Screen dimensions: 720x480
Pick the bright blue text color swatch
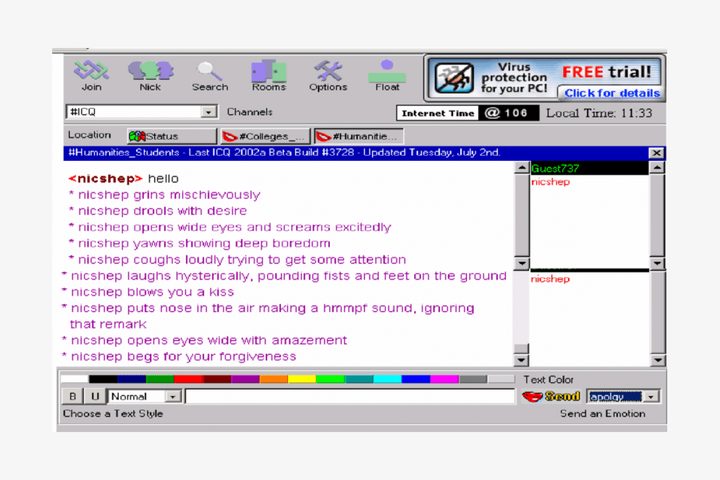pos(416,379)
